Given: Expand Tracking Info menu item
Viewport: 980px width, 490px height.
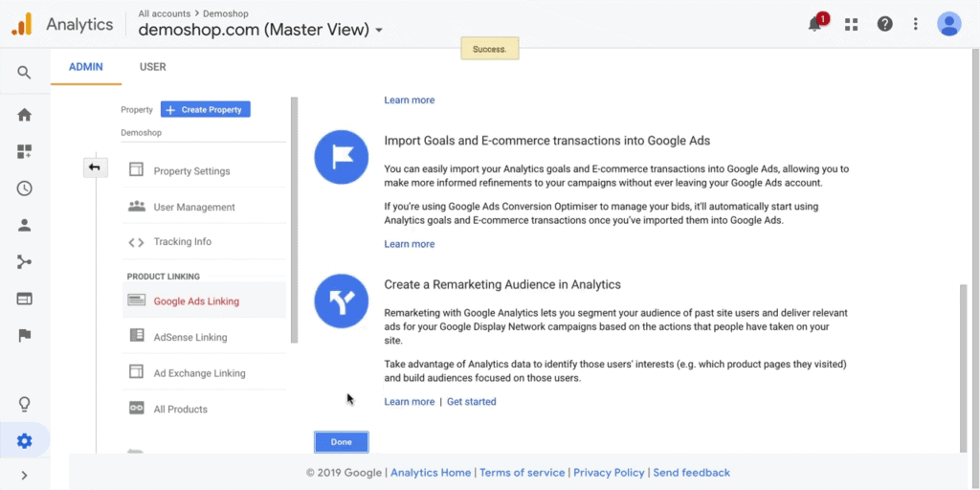Looking at the screenshot, I should coord(205,242).
